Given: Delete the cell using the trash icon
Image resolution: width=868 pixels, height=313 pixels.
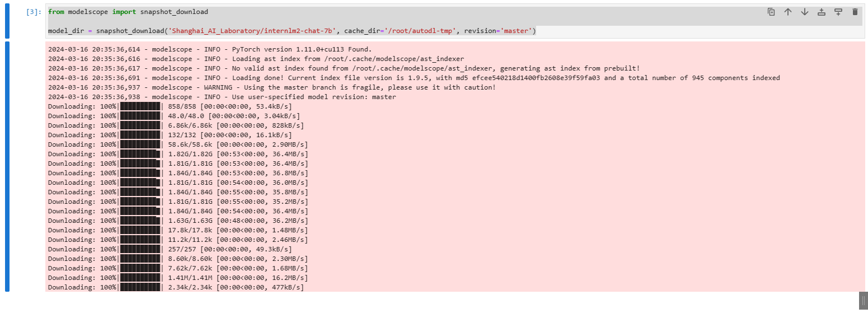Looking at the screenshot, I should tap(855, 12).
